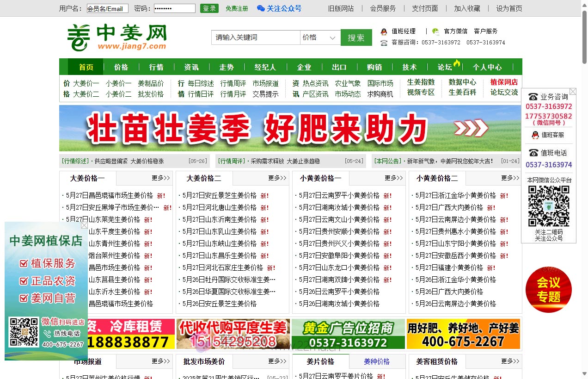Click the 值班经理 QQ icon in the header
588x379 pixels.
383,31
